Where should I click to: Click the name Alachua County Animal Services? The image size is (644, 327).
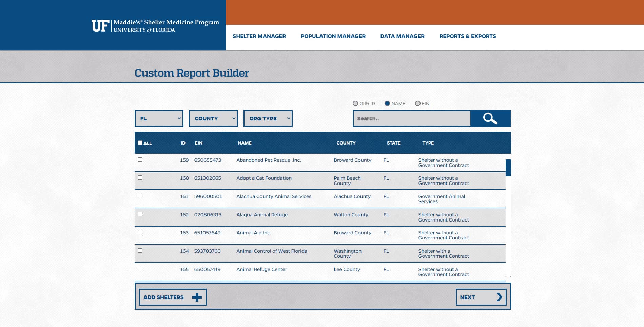coord(274,196)
